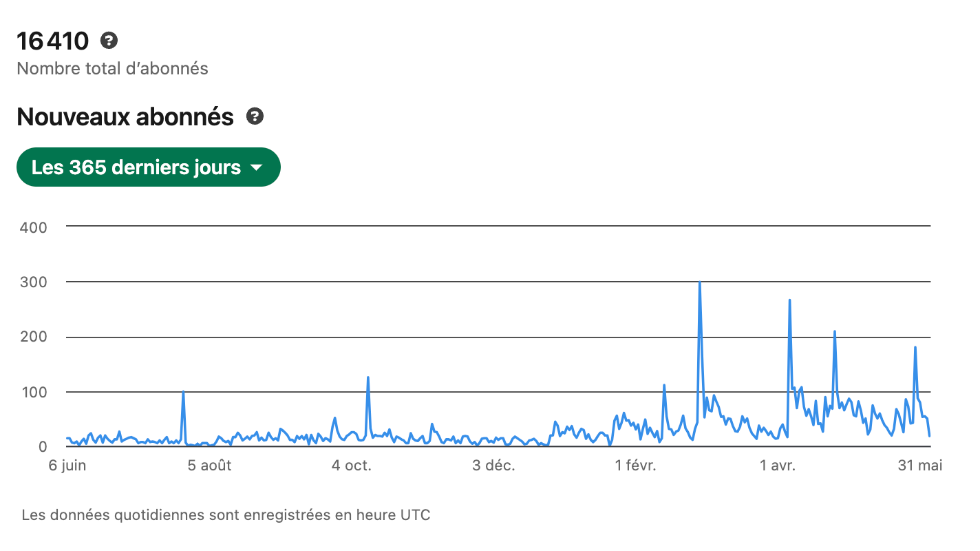Image resolution: width=980 pixels, height=551 pixels.
Task: Open help icon beside 16 410 total
Action: tap(109, 41)
